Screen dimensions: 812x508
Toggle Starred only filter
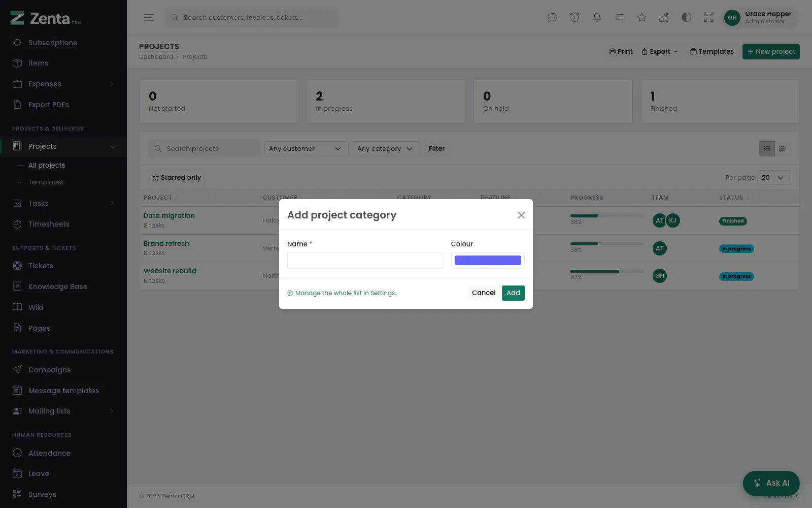point(177,178)
